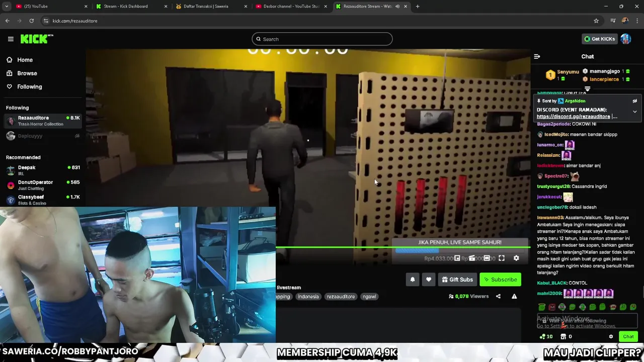Open recommended channel DonutOperator
The image size is (644, 362).
(x=42, y=185)
